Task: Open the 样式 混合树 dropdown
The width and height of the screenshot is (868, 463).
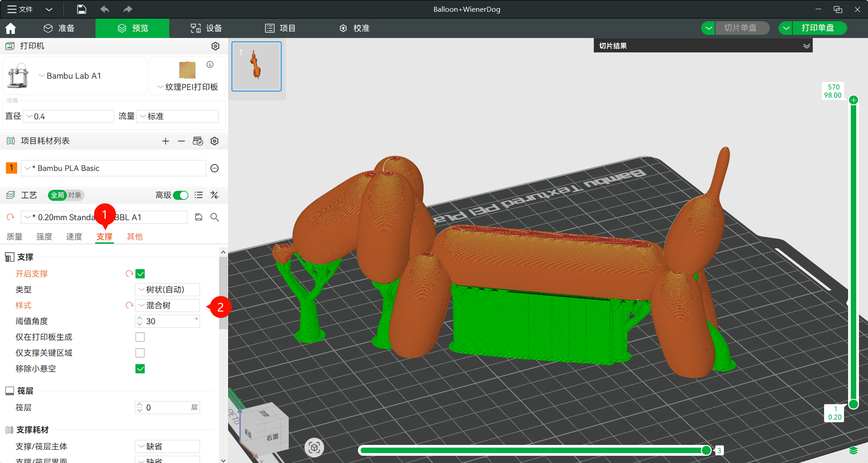Action: (x=167, y=305)
